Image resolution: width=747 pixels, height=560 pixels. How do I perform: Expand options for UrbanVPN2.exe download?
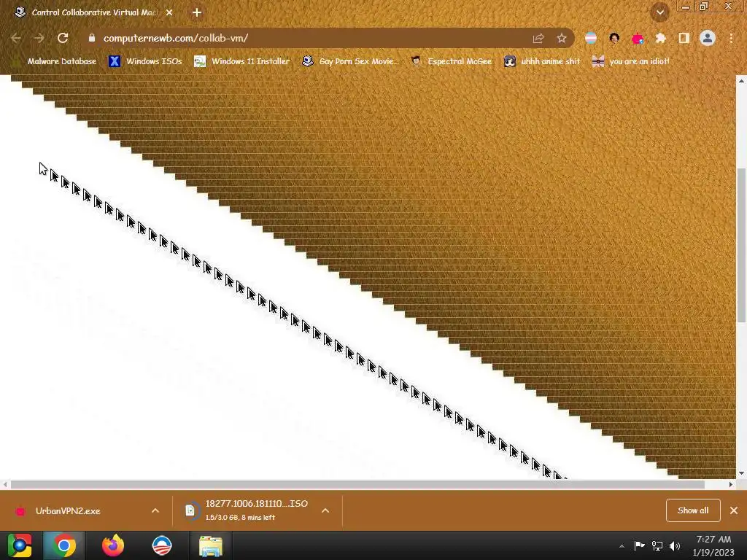click(x=155, y=510)
